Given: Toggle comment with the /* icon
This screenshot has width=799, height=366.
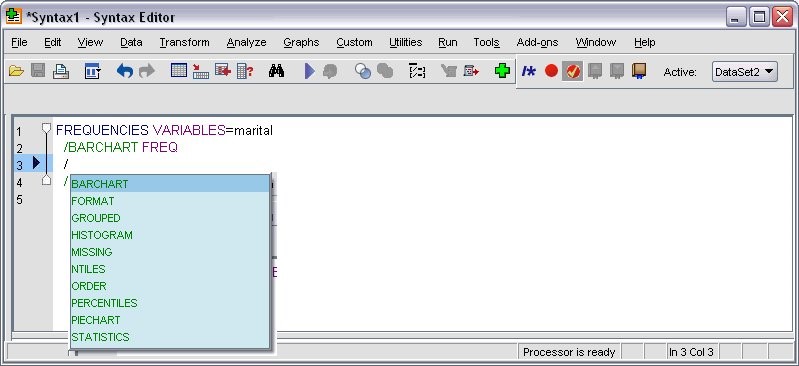Looking at the screenshot, I should click(x=529, y=71).
